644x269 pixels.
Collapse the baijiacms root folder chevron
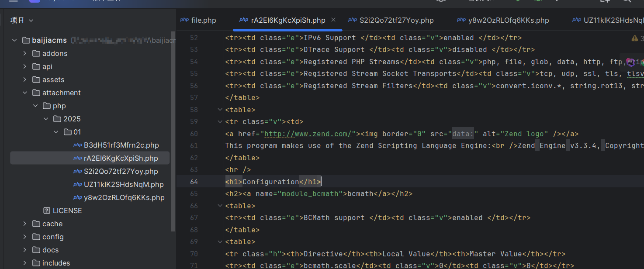[x=14, y=40]
